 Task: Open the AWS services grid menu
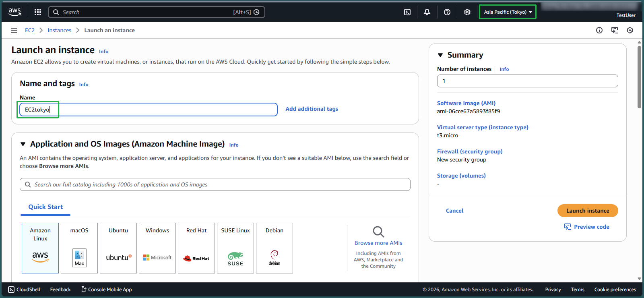38,12
